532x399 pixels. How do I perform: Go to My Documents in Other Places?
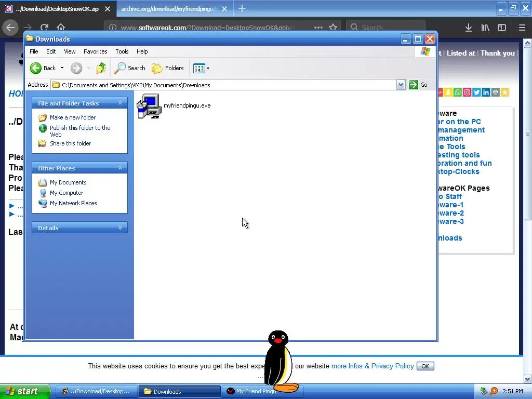[x=68, y=182]
